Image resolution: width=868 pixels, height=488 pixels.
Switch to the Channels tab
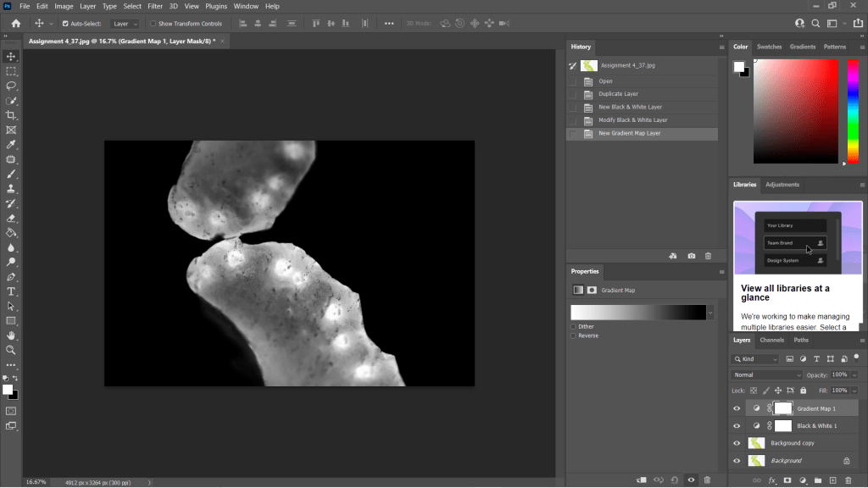click(x=771, y=340)
